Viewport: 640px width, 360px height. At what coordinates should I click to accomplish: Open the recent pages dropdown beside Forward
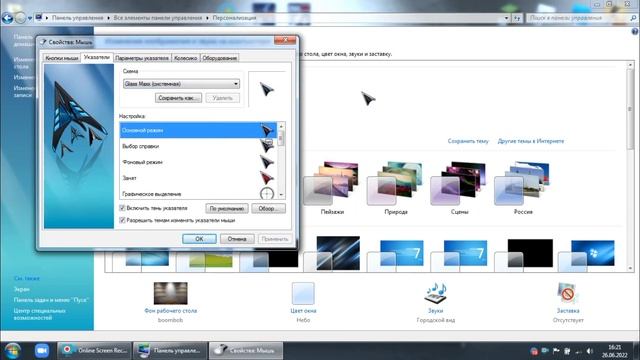(30, 18)
